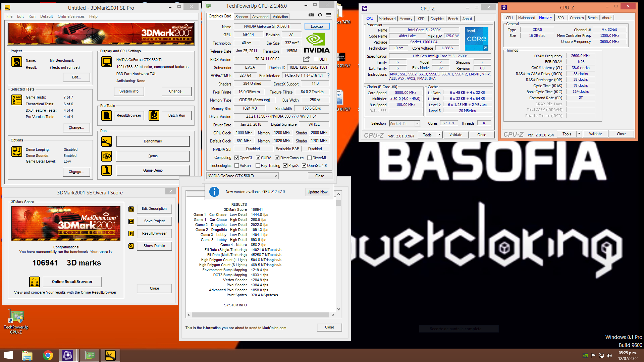The height and width of the screenshot is (362, 644).
Task: Click the Benchmark run icon
Action: point(107,141)
